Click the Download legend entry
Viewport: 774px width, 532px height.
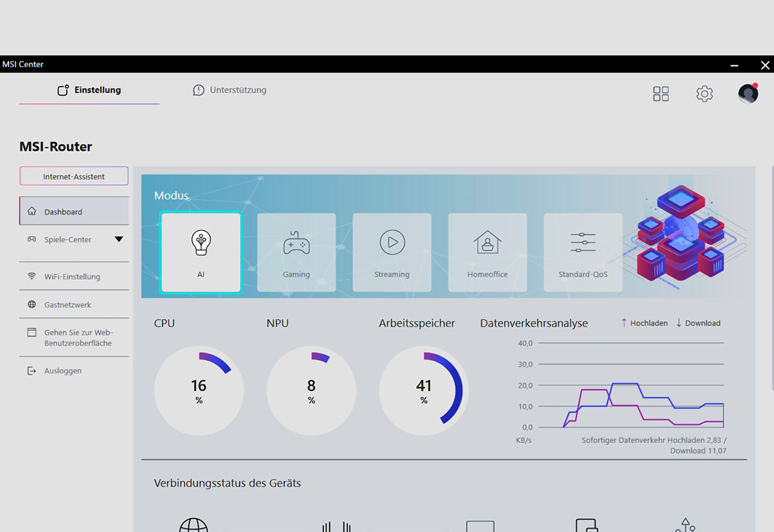pos(698,323)
